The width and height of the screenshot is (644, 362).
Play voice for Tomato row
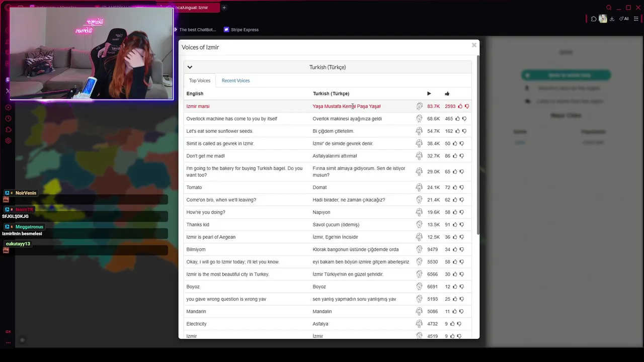tap(419, 188)
